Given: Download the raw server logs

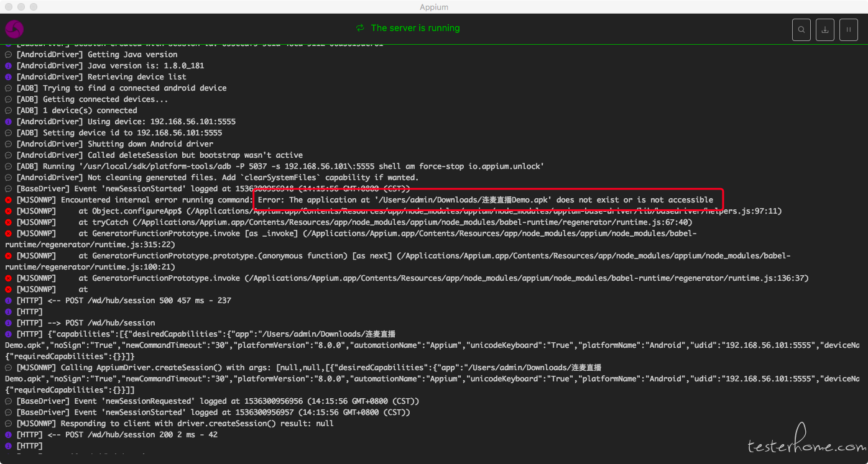Looking at the screenshot, I should coord(825,29).
